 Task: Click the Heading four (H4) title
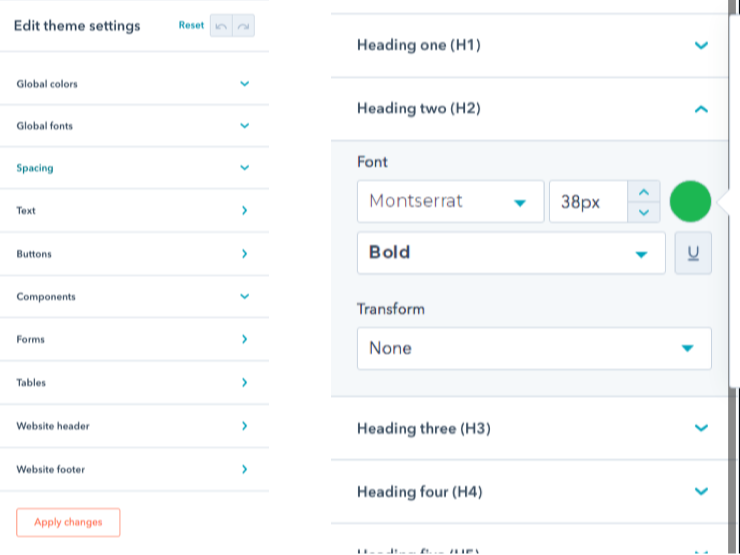420,492
